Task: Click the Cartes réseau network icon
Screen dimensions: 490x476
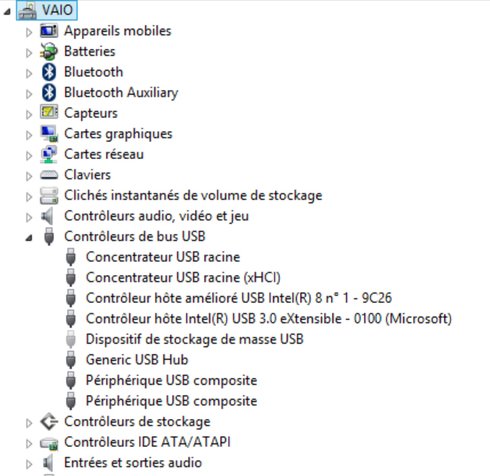Action: [49, 154]
